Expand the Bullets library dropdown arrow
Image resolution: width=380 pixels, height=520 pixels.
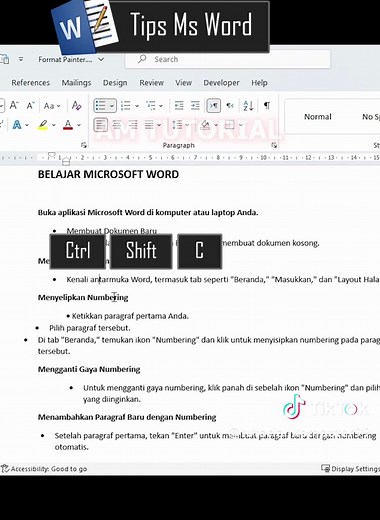(112, 106)
